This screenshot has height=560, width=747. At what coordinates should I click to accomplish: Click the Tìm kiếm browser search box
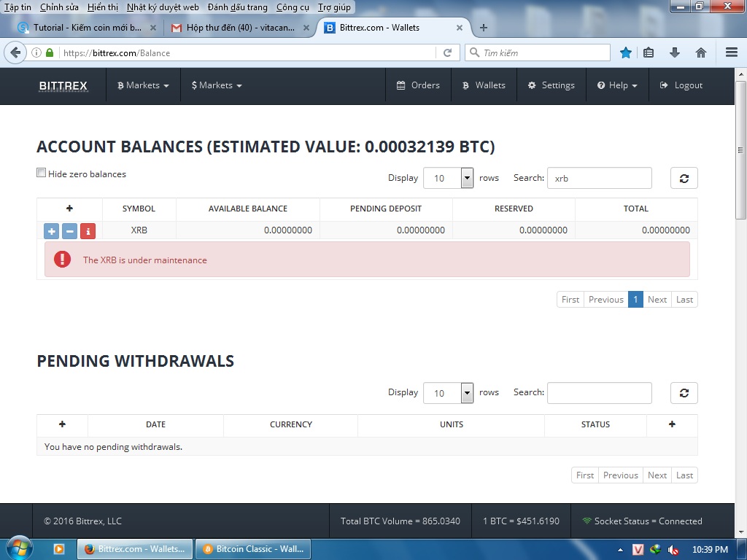(x=538, y=52)
